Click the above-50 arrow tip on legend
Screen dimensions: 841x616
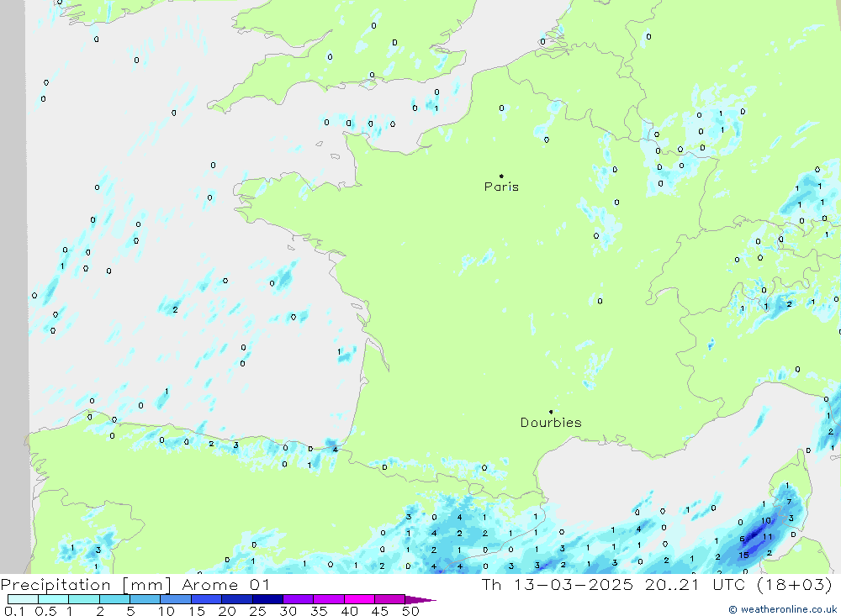pyautogui.click(x=421, y=599)
